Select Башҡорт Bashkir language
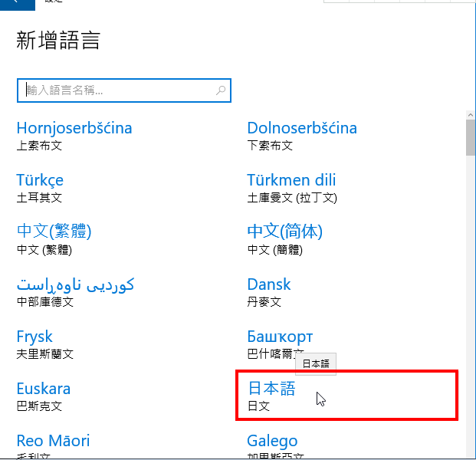Screen dimensions: 476x460 tap(280, 344)
